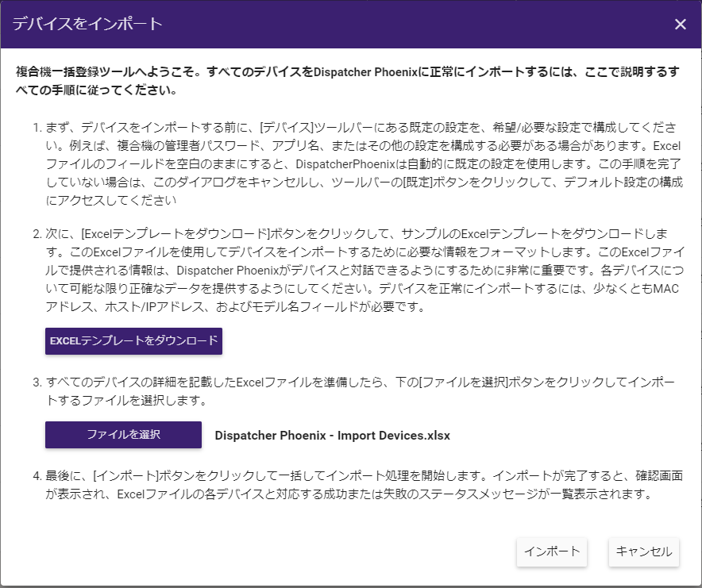Click the dialog title デバイスをインポート
Image resolution: width=702 pixels, height=588 pixels.
click(87, 24)
